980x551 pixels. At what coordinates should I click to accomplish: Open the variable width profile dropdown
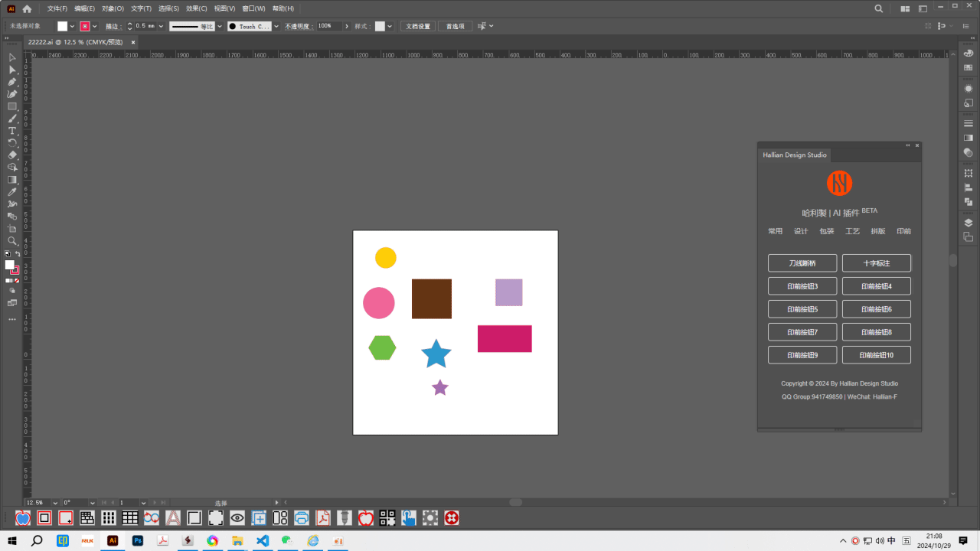[x=220, y=26]
